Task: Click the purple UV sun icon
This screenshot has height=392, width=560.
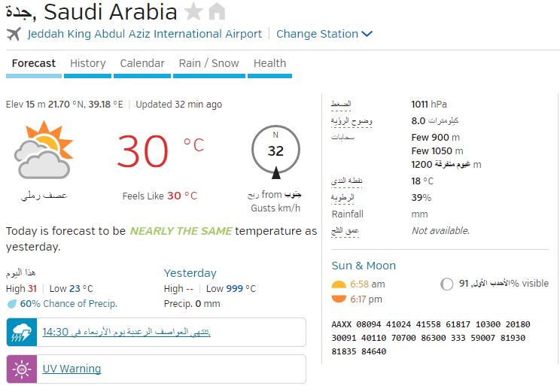Action: [22, 369]
